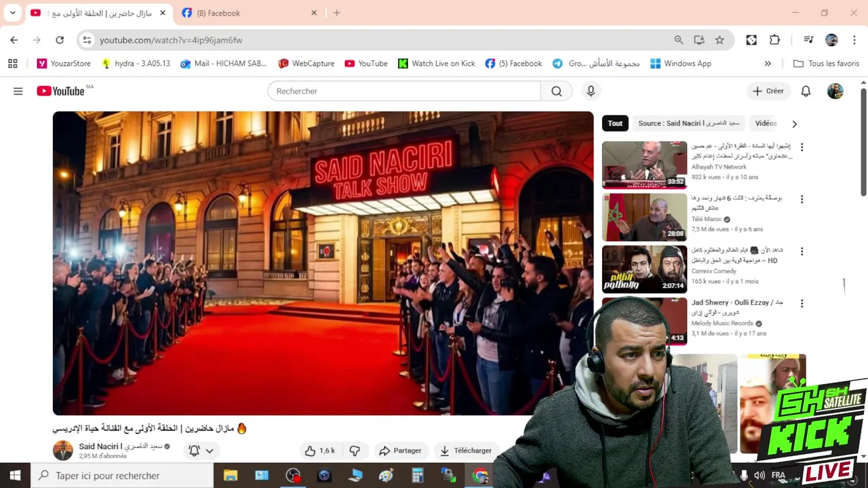Open the Mail - HICHAM SAB bookmark

224,64
